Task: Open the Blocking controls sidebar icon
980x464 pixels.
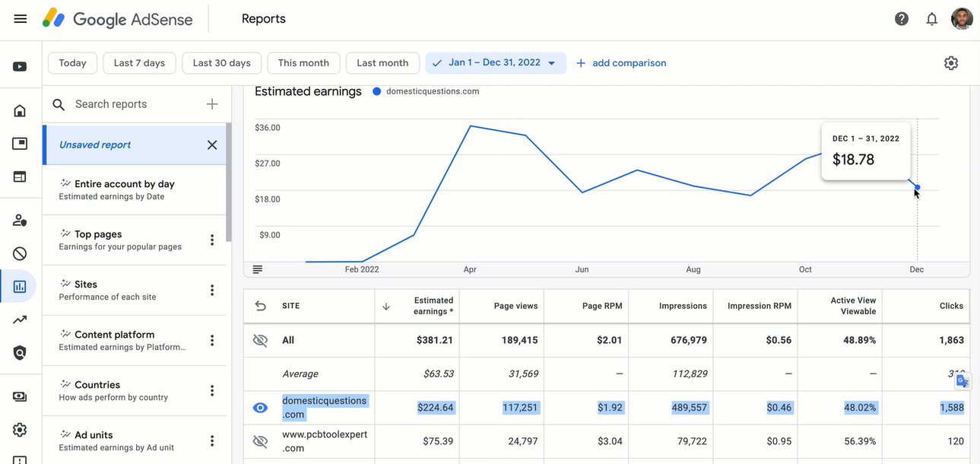Action: 20,253
